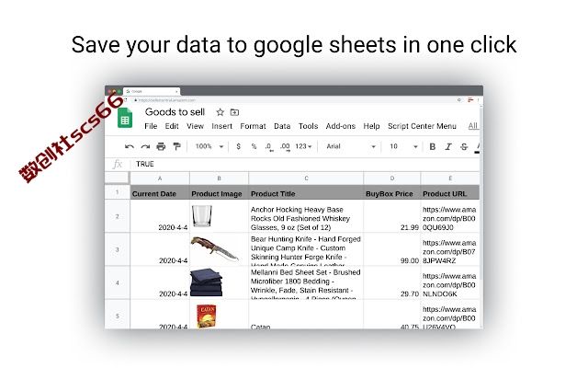
Task: Click the Goods to sell document title
Action: [x=175, y=112]
